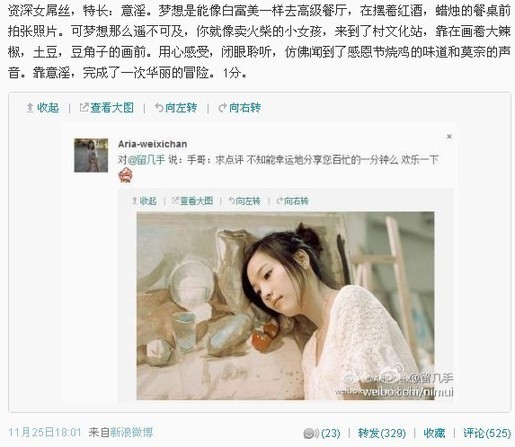Image resolution: width=515 pixels, height=447 pixels.
Task: Close the embedded post with the x button
Action: coord(449,136)
